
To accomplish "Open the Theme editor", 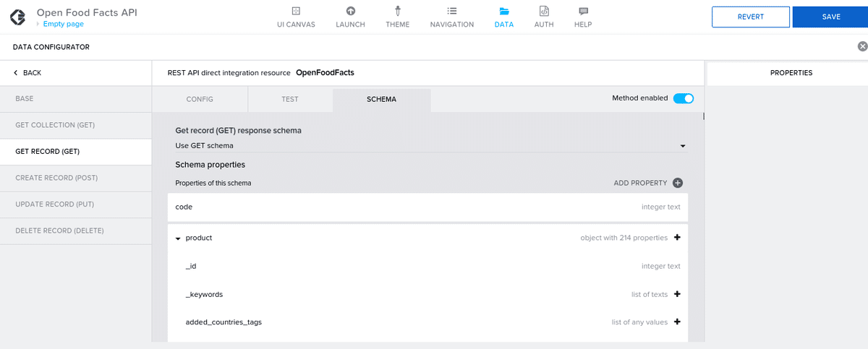I will (x=397, y=17).
